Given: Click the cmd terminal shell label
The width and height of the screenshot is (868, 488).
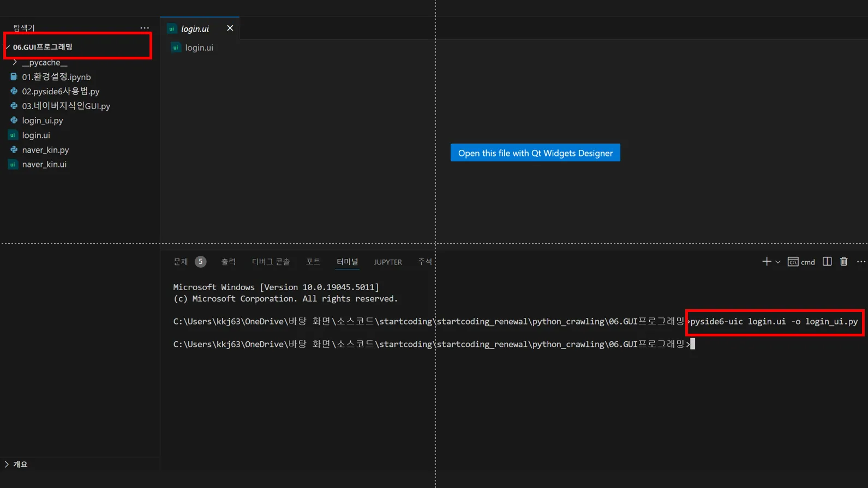Looking at the screenshot, I should 801,262.
